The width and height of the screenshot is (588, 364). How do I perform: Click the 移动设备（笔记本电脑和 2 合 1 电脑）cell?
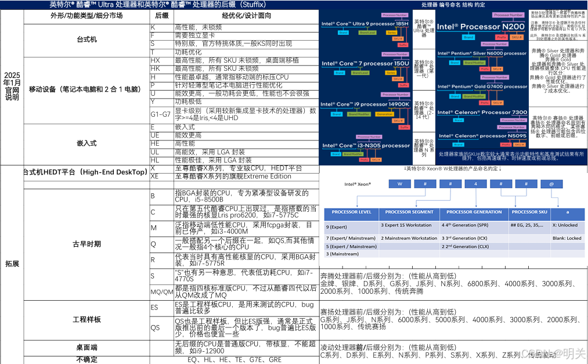(x=86, y=89)
